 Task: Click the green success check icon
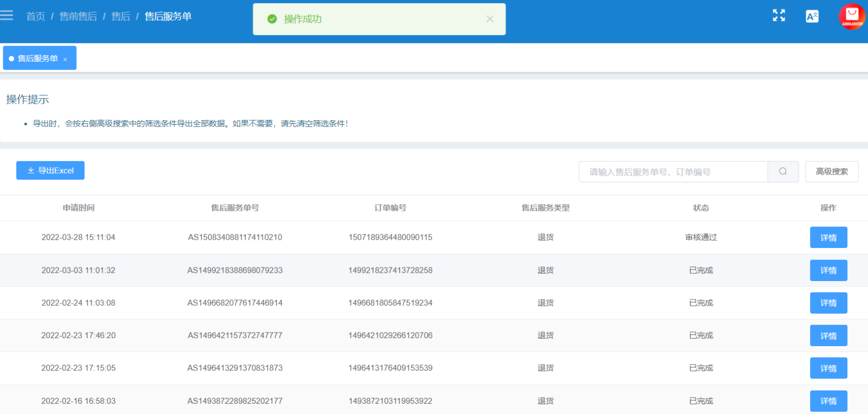[272, 19]
